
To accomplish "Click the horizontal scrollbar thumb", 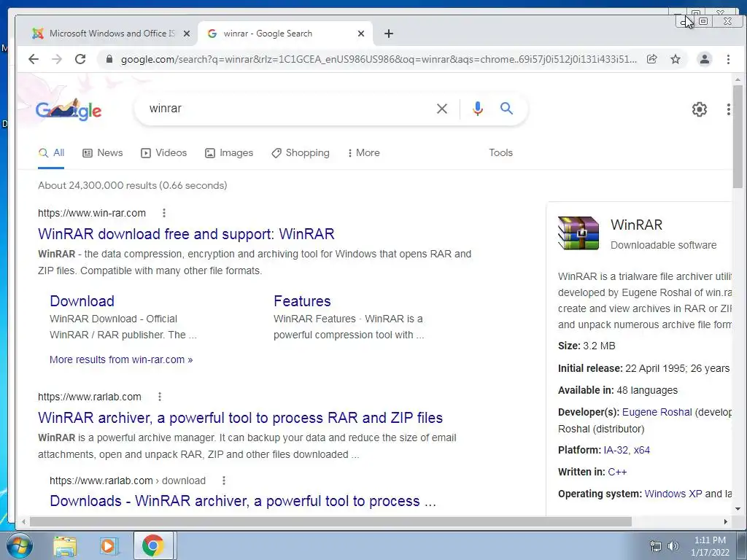I will tap(330, 522).
